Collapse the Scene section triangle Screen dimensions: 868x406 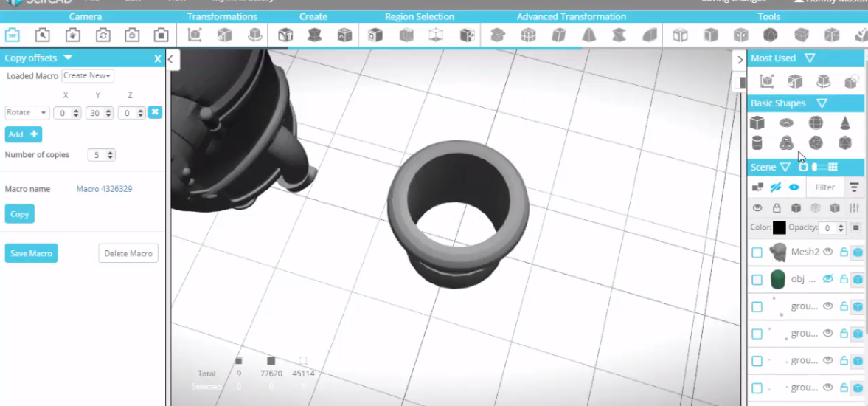coord(785,167)
